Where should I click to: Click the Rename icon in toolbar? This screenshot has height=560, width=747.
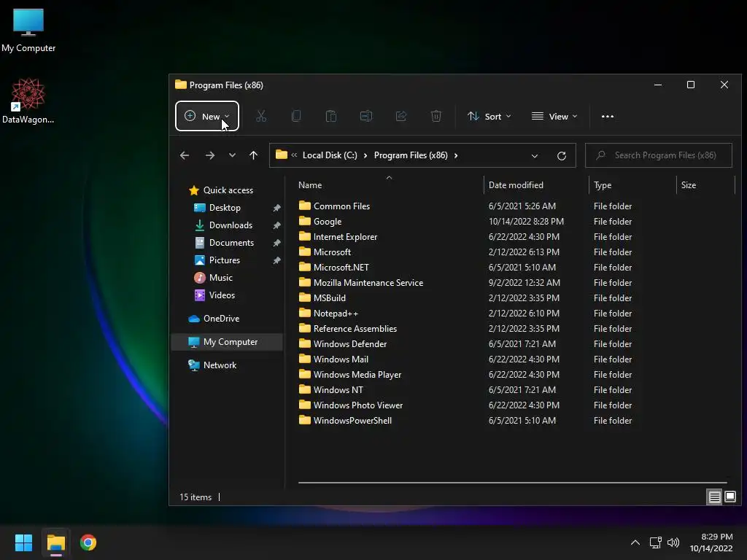click(x=366, y=116)
